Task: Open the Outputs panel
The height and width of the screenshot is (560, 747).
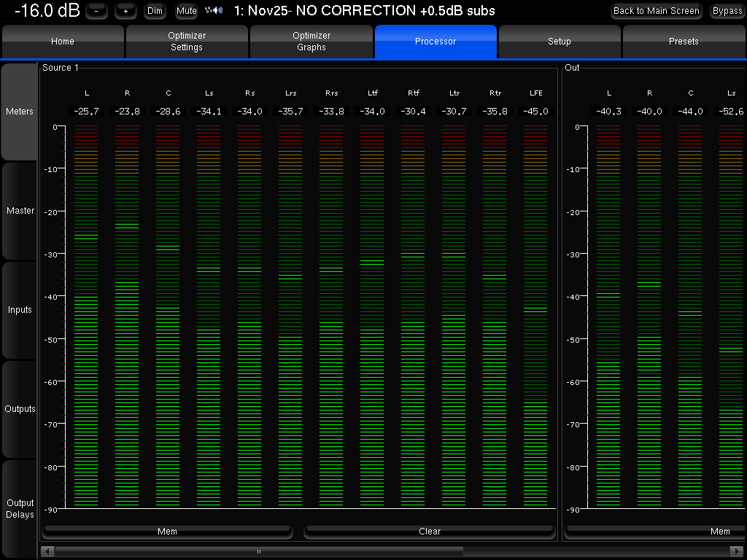Action: [x=20, y=409]
